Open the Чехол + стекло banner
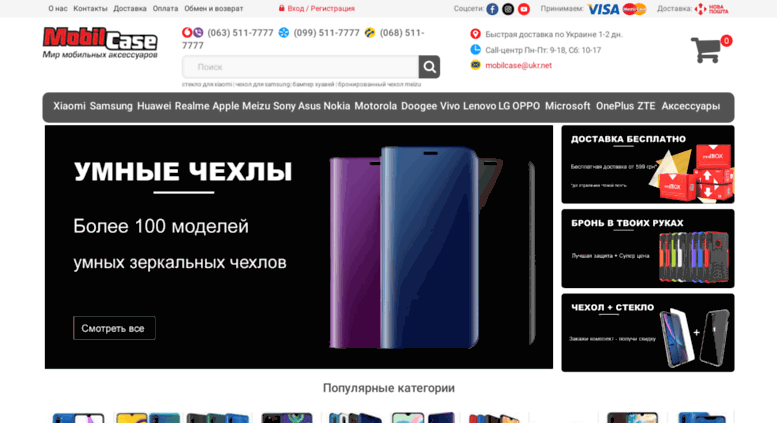This screenshot has width=777, height=423. click(648, 332)
